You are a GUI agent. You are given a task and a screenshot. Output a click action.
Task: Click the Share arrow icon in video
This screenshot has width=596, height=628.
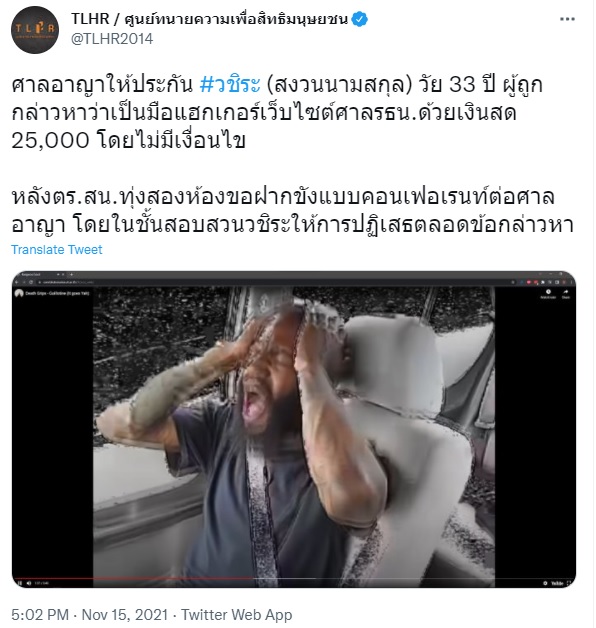point(565,293)
